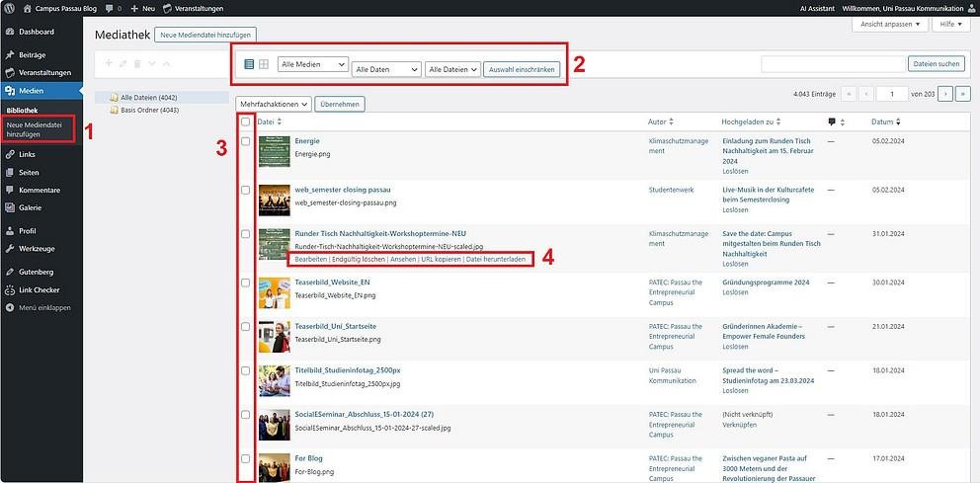Click the Link Checker icon in sidebar
The width and height of the screenshot is (980, 483).
9,290
